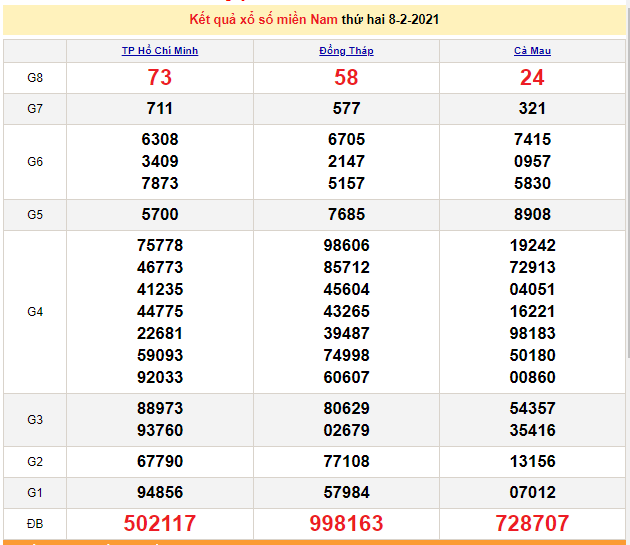Click the G7 row label
The image size is (630, 545).
coord(35,108)
